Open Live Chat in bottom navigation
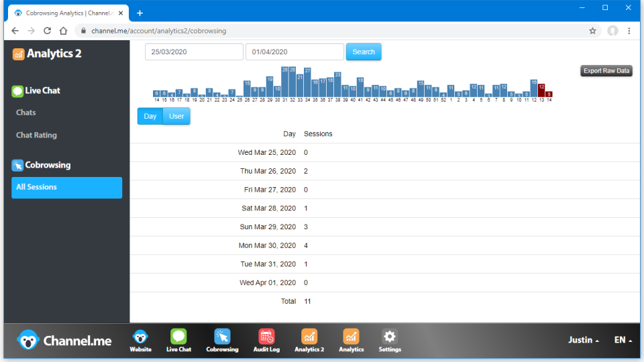Screen dimensions: 644x362 pos(178,341)
